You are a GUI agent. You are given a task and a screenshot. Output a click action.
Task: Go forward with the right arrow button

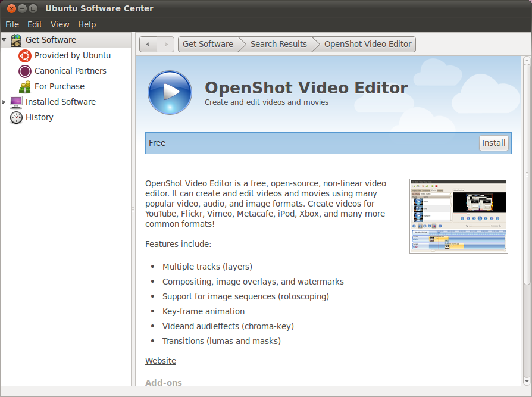[x=165, y=45]
